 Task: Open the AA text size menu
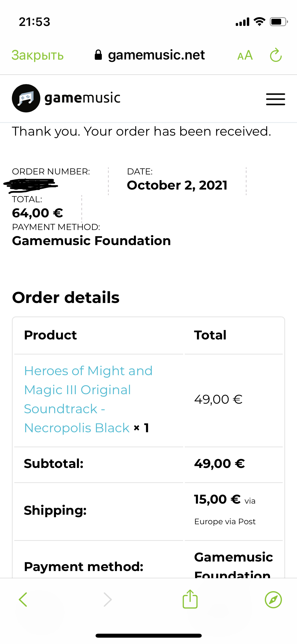coord(245,56)
